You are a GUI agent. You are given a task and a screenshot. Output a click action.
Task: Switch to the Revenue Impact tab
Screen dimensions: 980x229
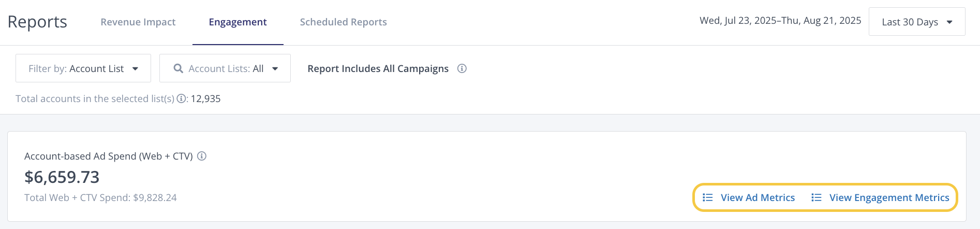pyautogui.click(x=138, y=22)
